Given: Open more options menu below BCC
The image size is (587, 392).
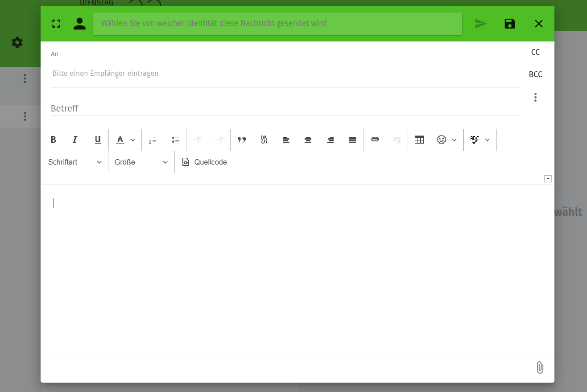Looking at the screenshot, I should (536, 97).
